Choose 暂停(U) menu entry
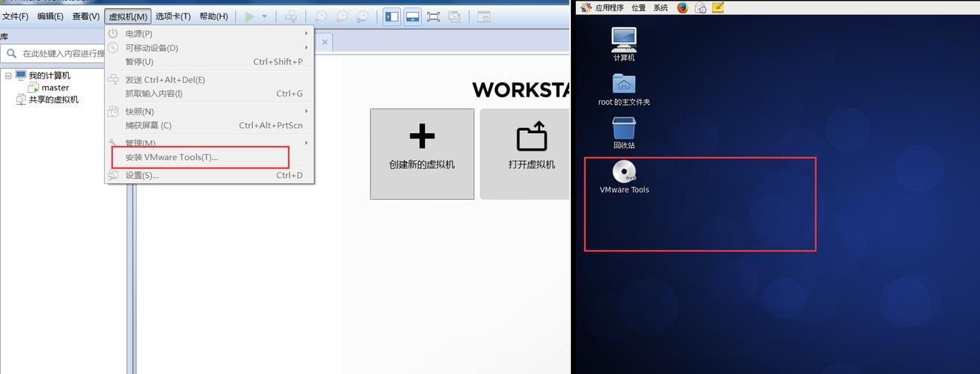Image resolution: width=980 pixels, height=374 pixels. pos(209,62)
